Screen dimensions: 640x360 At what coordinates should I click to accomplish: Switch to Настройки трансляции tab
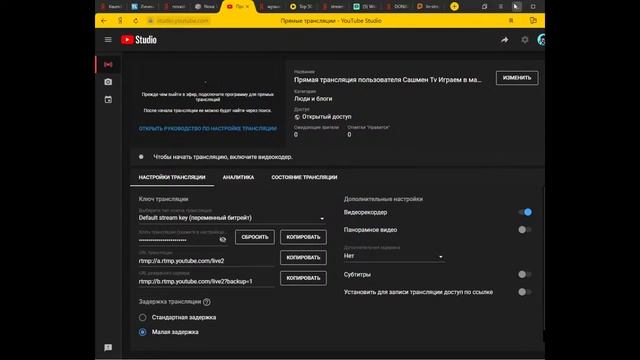(172, 177)
